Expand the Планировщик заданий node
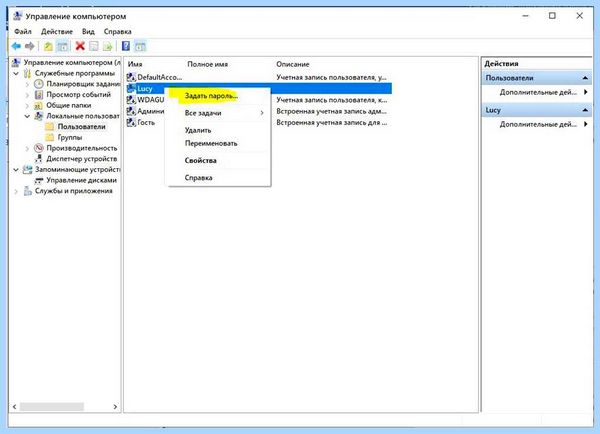Viewport: 600px width, 434px height. pyautogui.click(x=27, y=84)
